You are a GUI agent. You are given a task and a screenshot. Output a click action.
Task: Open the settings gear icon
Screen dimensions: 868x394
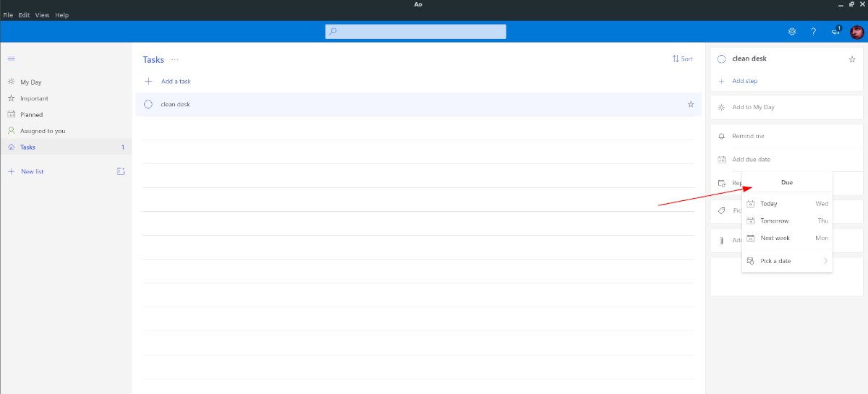(x=792, y=32)
